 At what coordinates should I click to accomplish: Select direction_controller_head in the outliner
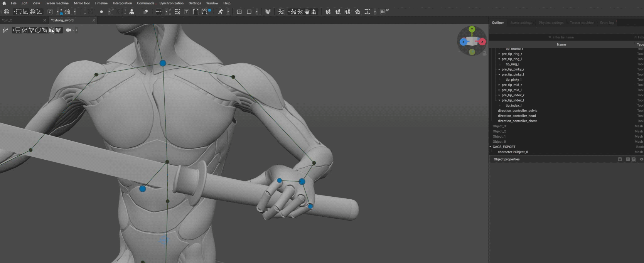click(517, 116)
